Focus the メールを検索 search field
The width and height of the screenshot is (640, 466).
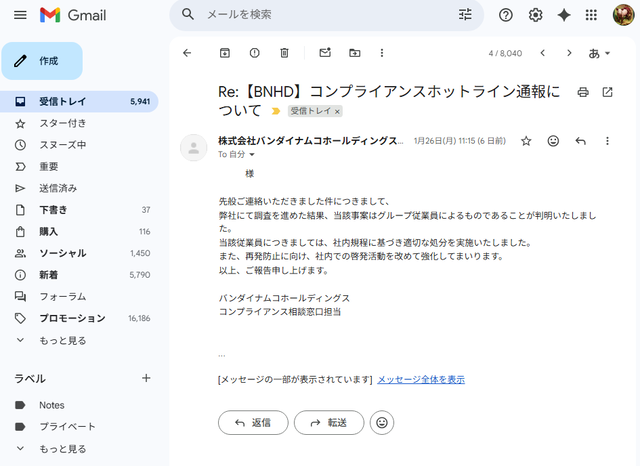327,15
